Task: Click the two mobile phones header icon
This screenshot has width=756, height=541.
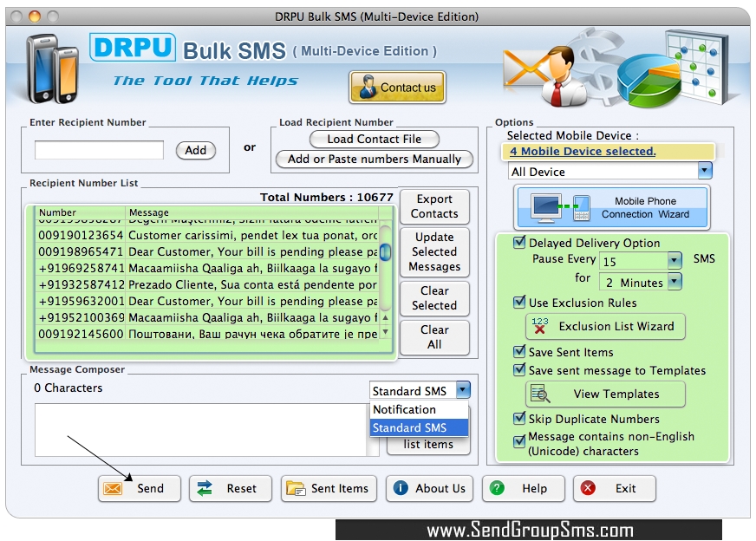Action: (52, 69)
